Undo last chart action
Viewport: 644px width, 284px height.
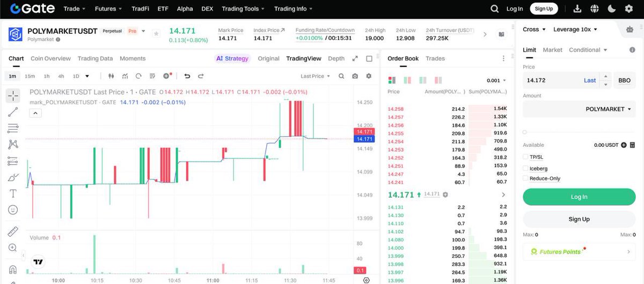187,76
